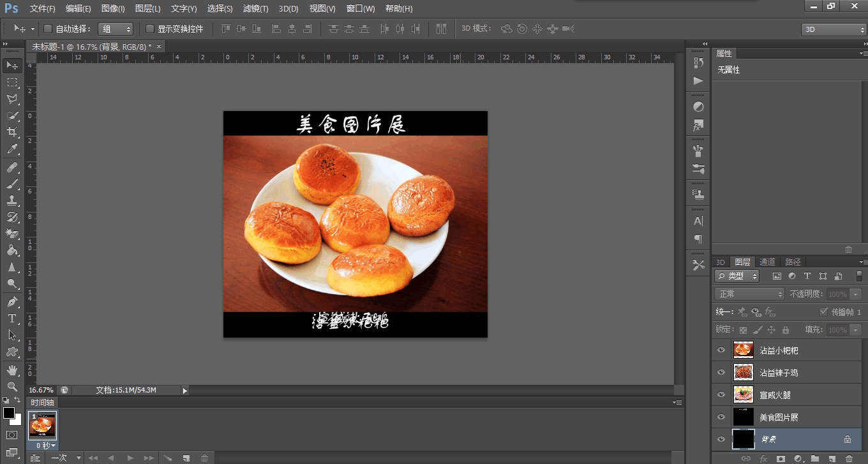Select the Horizontal Type tool
This screenshot has height=464, width=868.
pos(13,317)
